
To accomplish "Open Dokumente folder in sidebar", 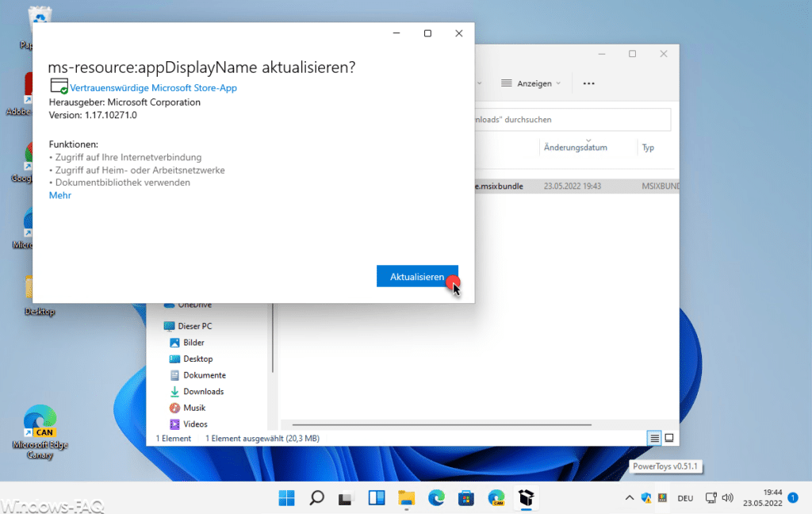I will (205, 375).
